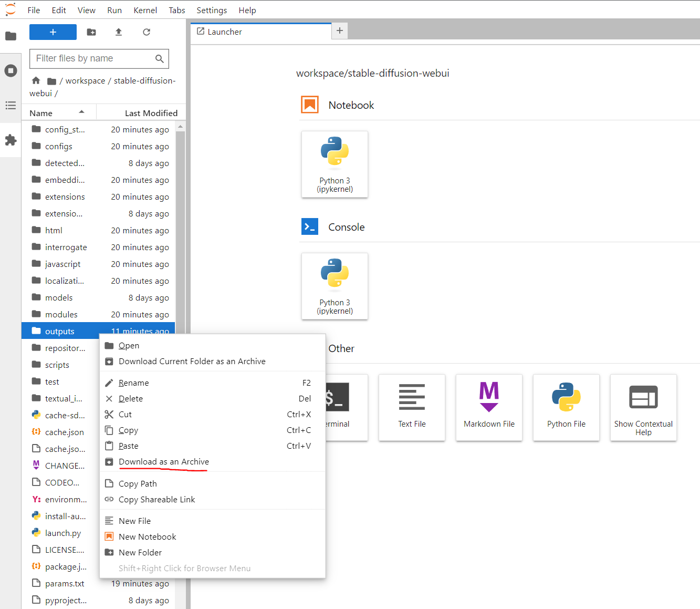Screen dimensions: 700x609
Task: Open the Edit menu
Action: point(59,10)
